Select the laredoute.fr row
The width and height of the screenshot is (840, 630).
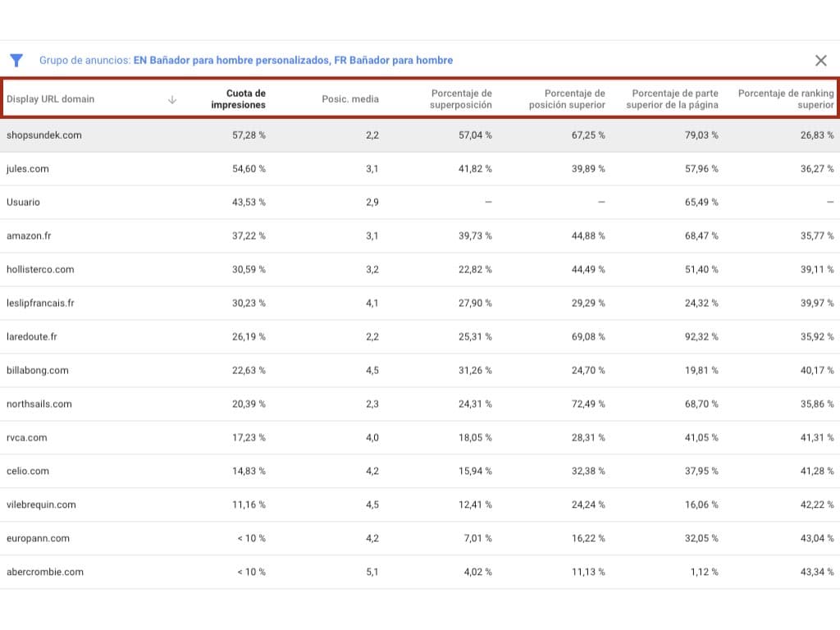coord(32,336)
